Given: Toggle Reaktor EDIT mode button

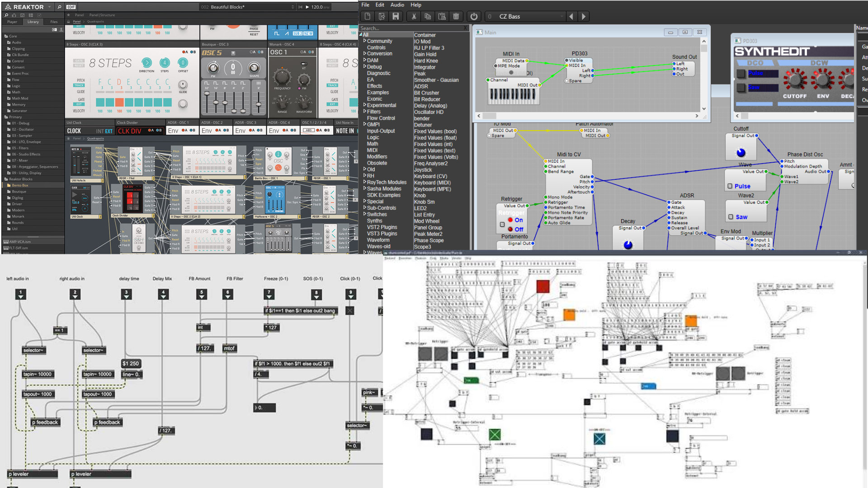Looking at the screenshot, I should point(71,7).
